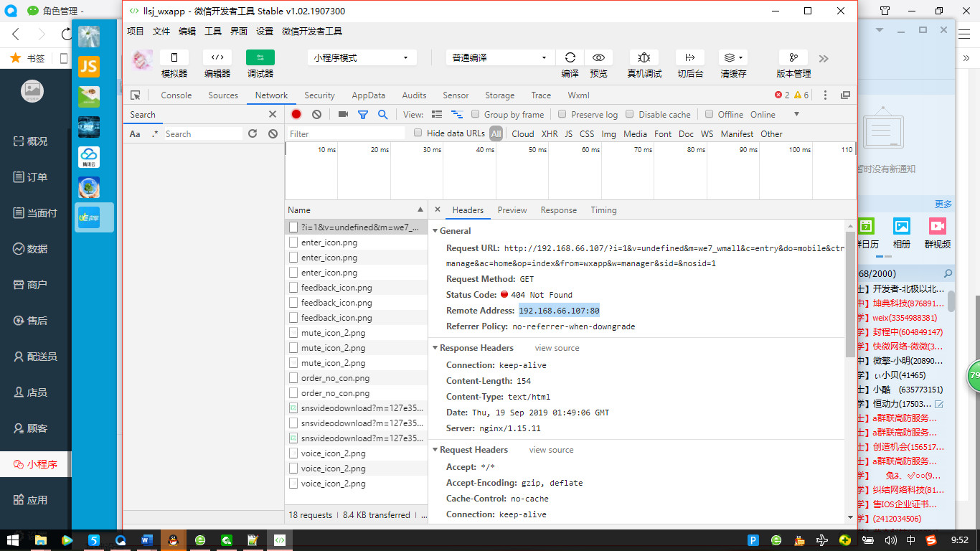Open the 模拟器 simulator panel
Image resolution: width=980 pixels, height=551 pixels.
(x=174, y=58)
